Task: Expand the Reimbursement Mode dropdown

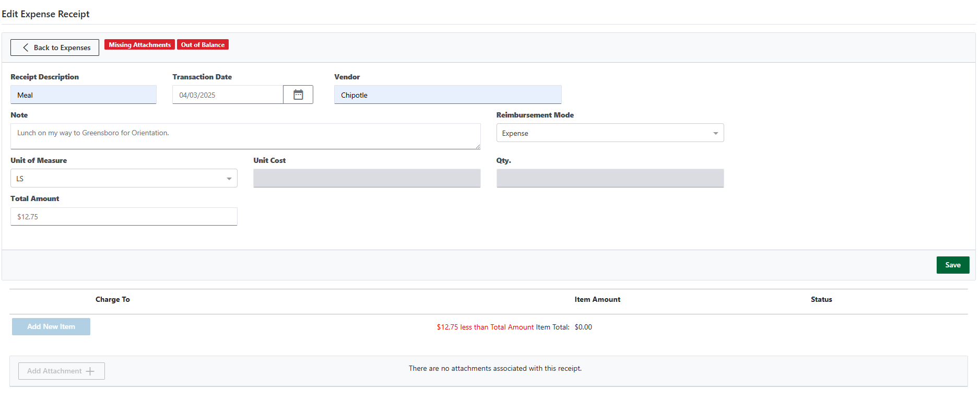Action: tap(609, 133)
